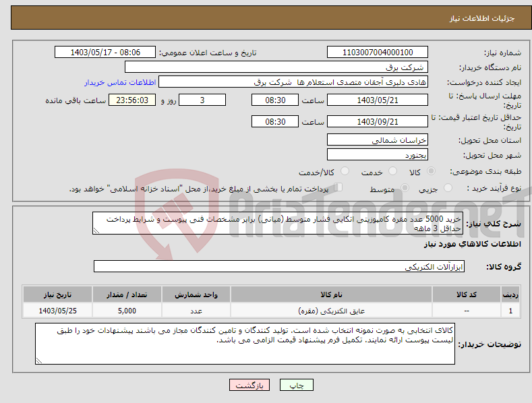Viewport: 532px width, 403px height.
Task: Open اطلاعات تماس خریدار contact link
Action: pyautogui.click(x=120, y=82)
